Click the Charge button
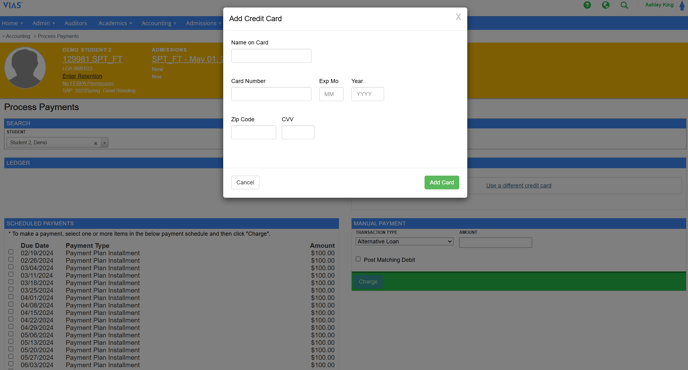 [x=368, y=282]
